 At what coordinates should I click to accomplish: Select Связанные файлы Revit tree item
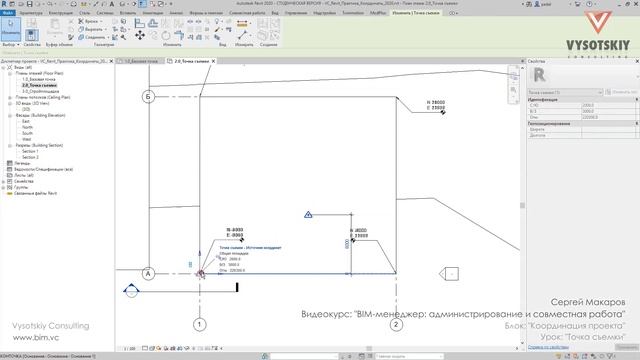tap(35, 193)
